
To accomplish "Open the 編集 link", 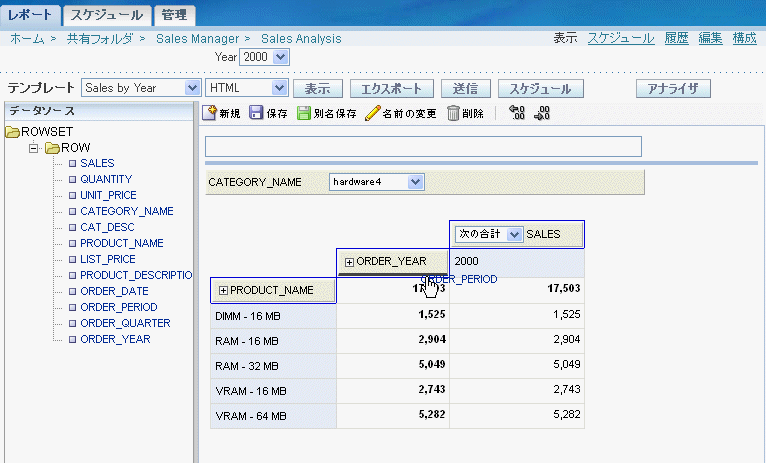I will [710, 38].
